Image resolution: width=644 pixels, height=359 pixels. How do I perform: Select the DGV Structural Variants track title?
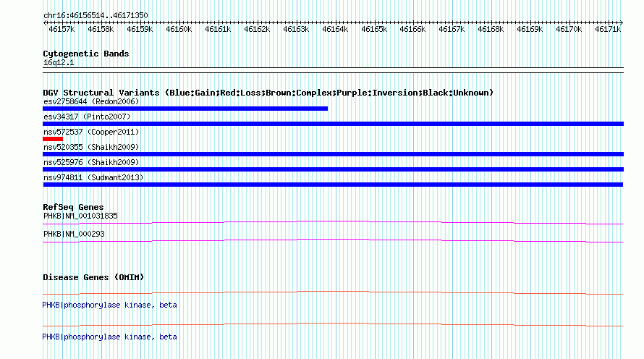pyautogui.click(x=268, y=93)
